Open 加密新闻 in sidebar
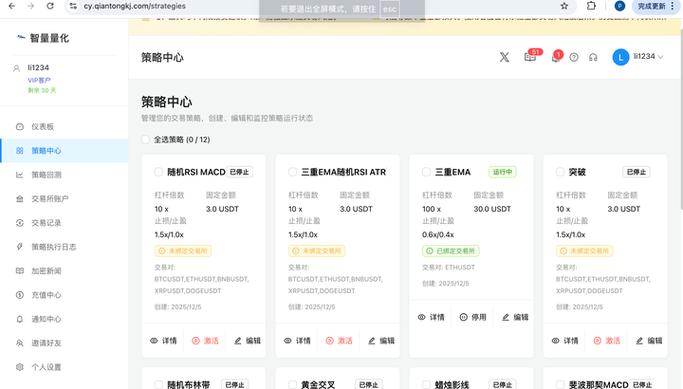683x389 pixels. pyautogui.click(x=64, y=271)
